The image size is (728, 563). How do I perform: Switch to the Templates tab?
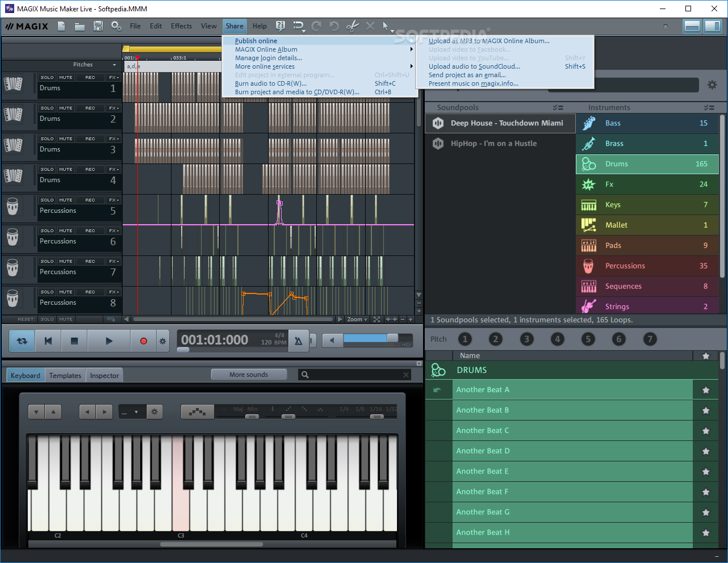(x=65, y=376)
